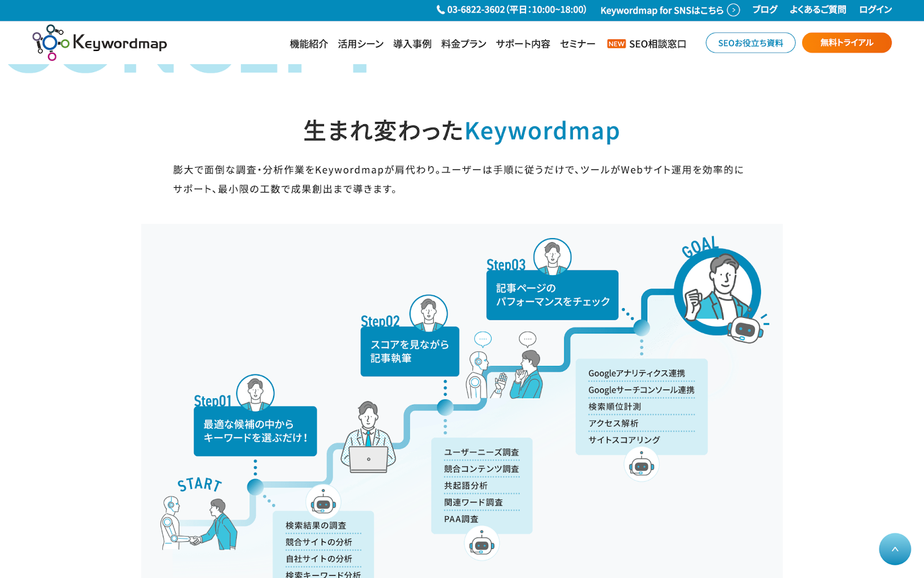Click the アクセス解析 item
The image size is (924, 578).
[x=613, y=423]
